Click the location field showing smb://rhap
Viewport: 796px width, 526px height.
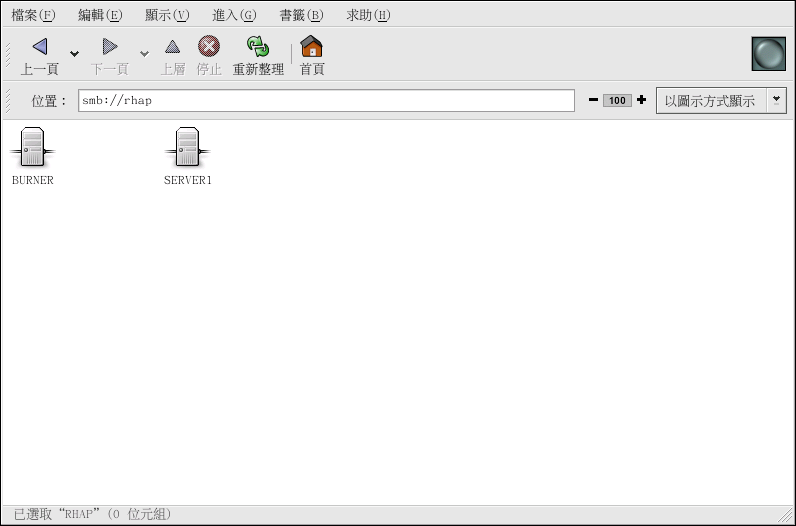point(326,101)
